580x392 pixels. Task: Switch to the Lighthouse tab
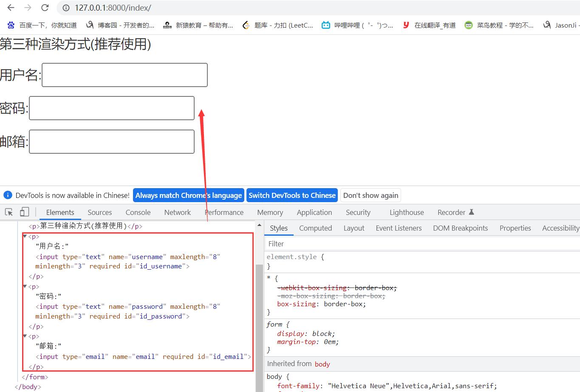(407, 212)
